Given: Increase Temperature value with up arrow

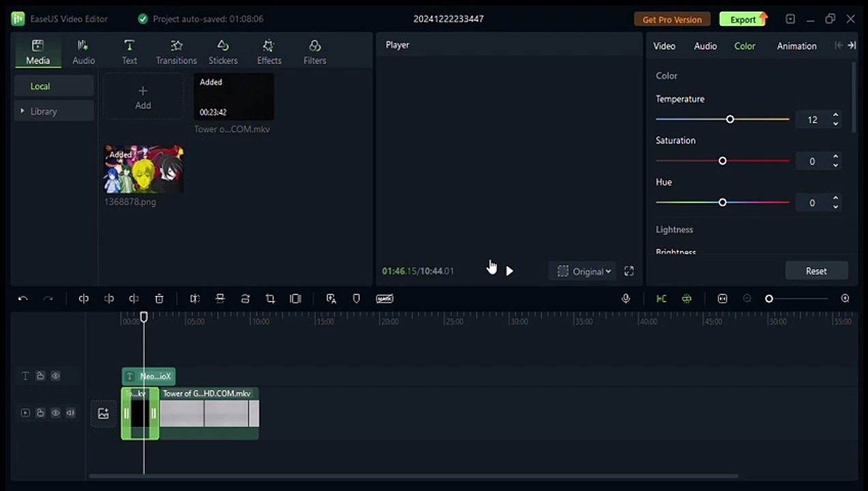Looking at the screenshot, I should [x=835, y=116].
